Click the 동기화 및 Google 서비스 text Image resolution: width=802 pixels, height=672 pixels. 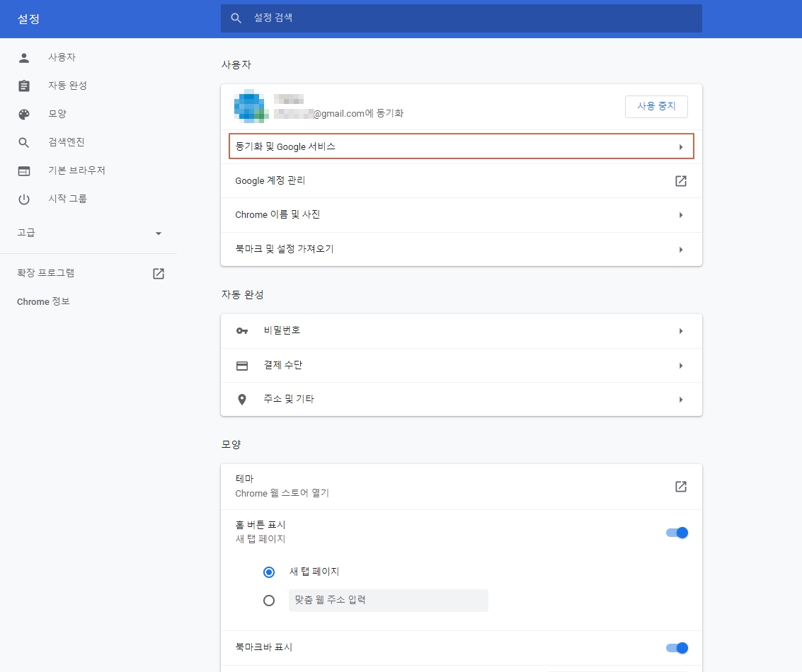(285, 146)
